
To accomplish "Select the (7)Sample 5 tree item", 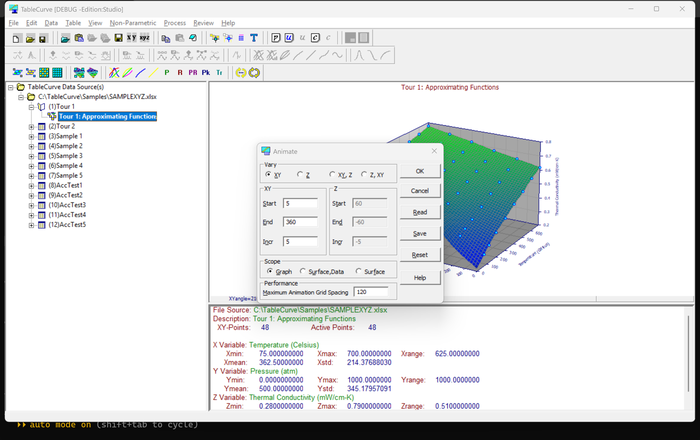I will 66,175.
